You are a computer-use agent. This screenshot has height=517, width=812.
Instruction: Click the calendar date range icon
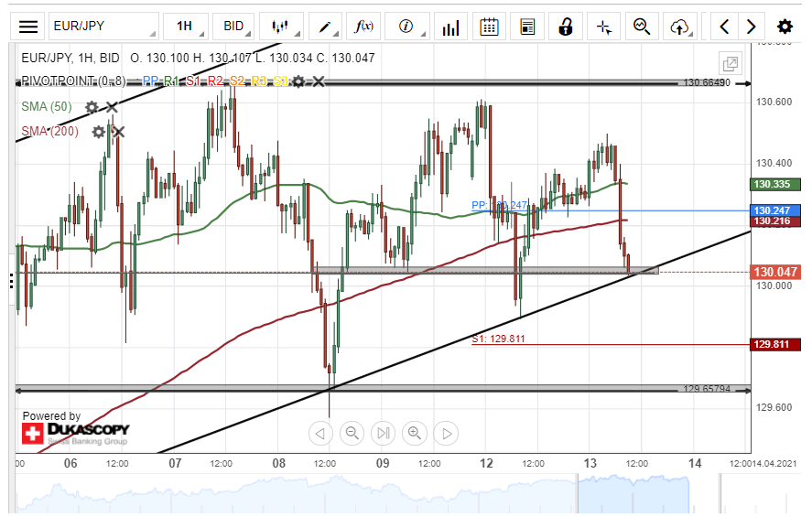(x=490, y=27)
